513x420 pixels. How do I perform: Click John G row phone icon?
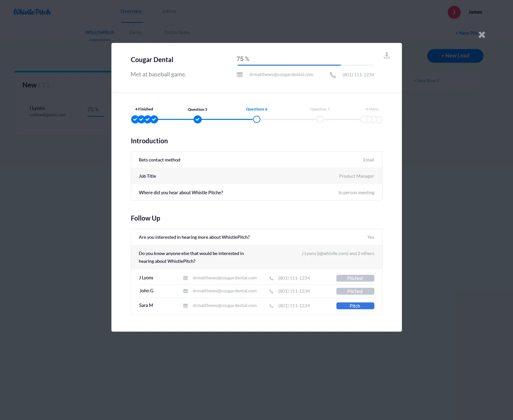point(271,291)
